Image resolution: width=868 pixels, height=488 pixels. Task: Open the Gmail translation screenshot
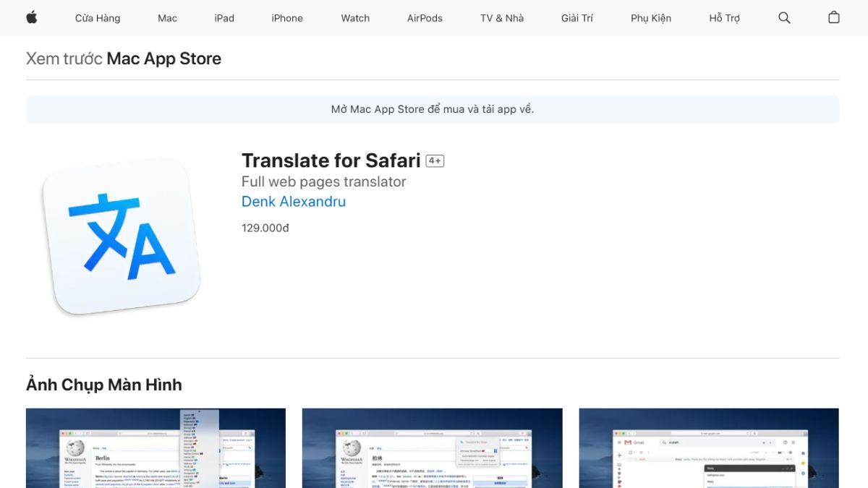(709, 448)
